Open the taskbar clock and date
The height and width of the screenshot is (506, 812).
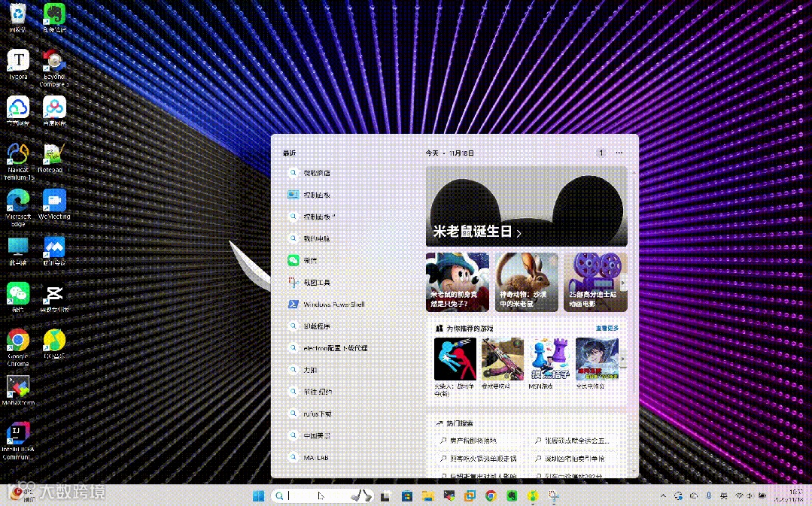click(x=788, y=495)
